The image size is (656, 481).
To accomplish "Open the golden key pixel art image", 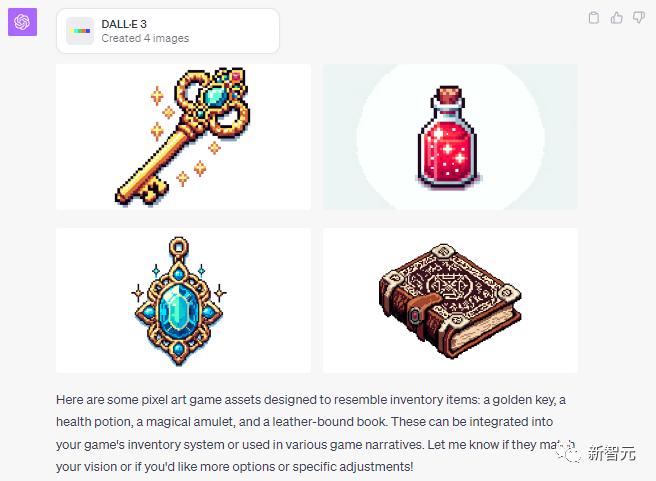I will (183, 137).
